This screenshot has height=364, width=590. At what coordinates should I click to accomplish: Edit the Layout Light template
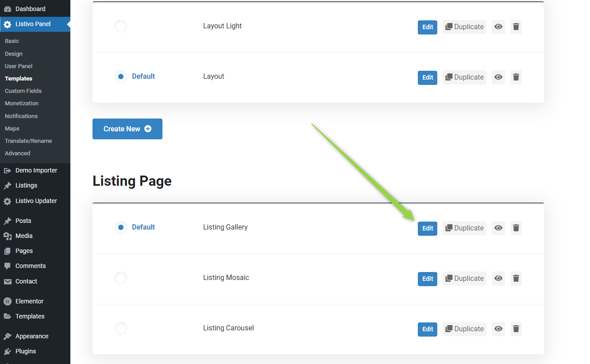(428, 27)
